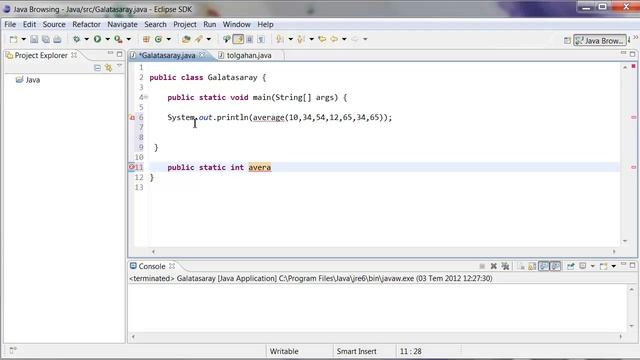Click the Clear Console icon
The height and width of the screenshot is (360, 640).
[521, 266]
